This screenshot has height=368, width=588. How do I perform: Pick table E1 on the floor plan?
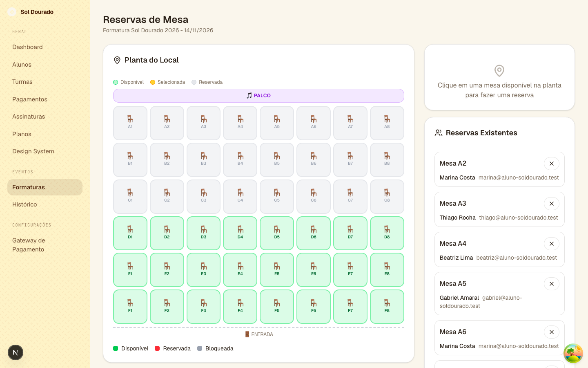coord(130,270)
